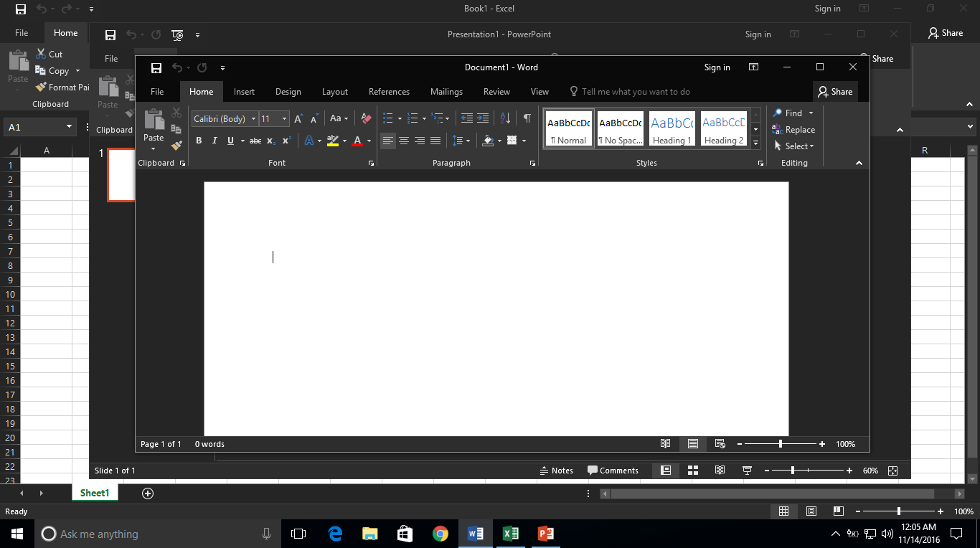Open the Word Font dialog launcher

371,164
